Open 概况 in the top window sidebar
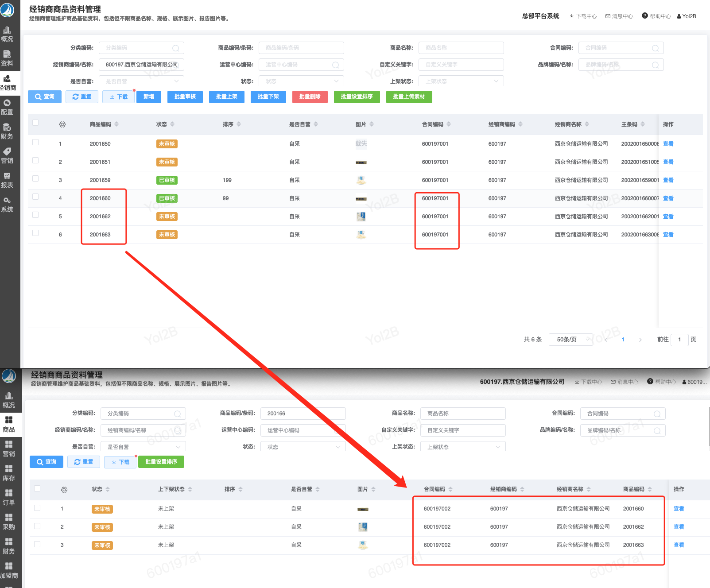 [8, 34]
